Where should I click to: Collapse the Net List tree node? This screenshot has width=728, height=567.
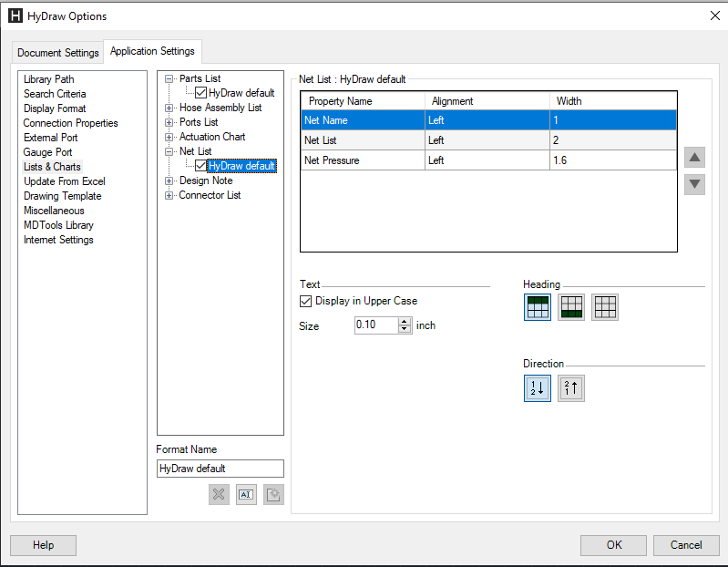pos(169,151)
